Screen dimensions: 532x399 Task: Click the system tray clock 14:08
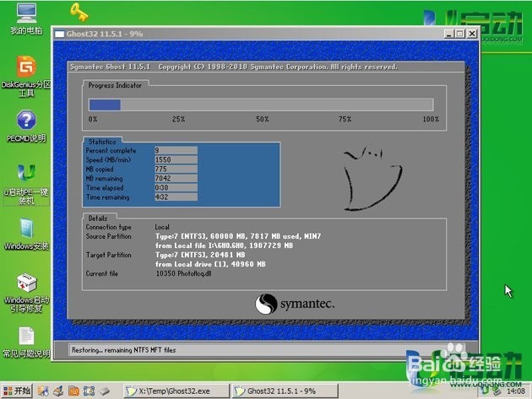tap(516, 391)
